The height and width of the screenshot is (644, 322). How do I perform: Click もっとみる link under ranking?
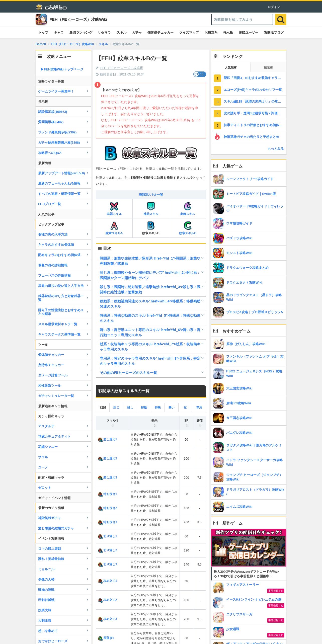[x=276, y=149]
